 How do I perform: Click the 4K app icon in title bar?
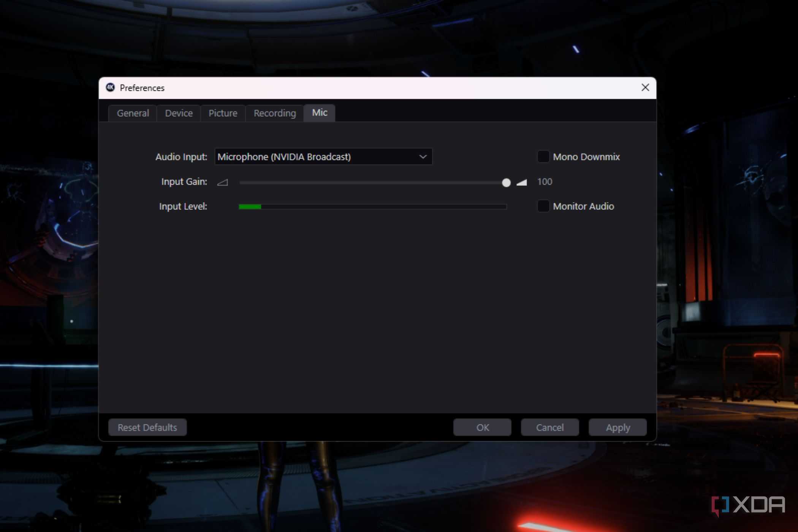pos(110,87)
